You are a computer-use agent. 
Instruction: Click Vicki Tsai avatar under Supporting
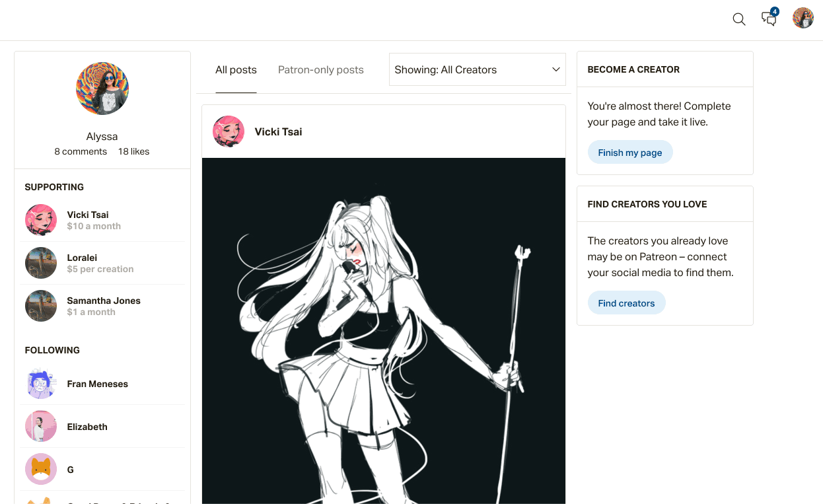(x=41, y=220)
